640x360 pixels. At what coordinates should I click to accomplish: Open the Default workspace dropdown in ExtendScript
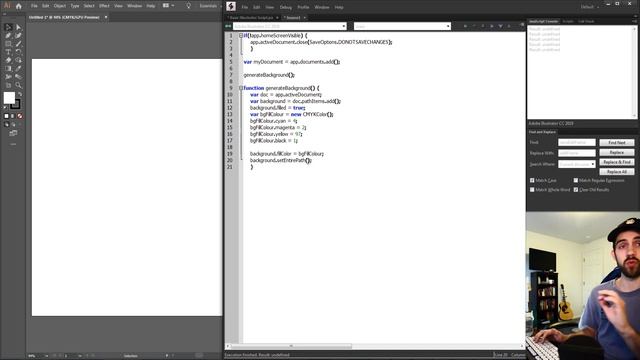pos(589,7)
